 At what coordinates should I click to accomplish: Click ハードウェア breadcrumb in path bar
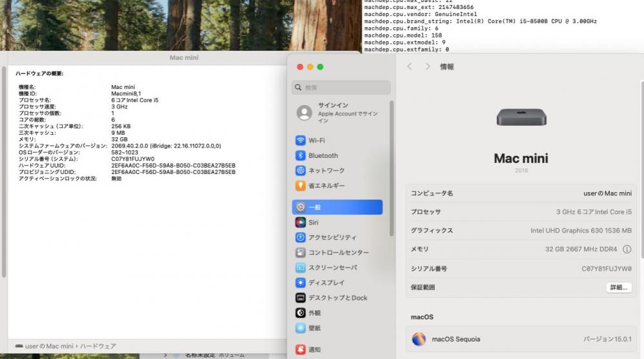pyautogui.click(x=98, y=346)
